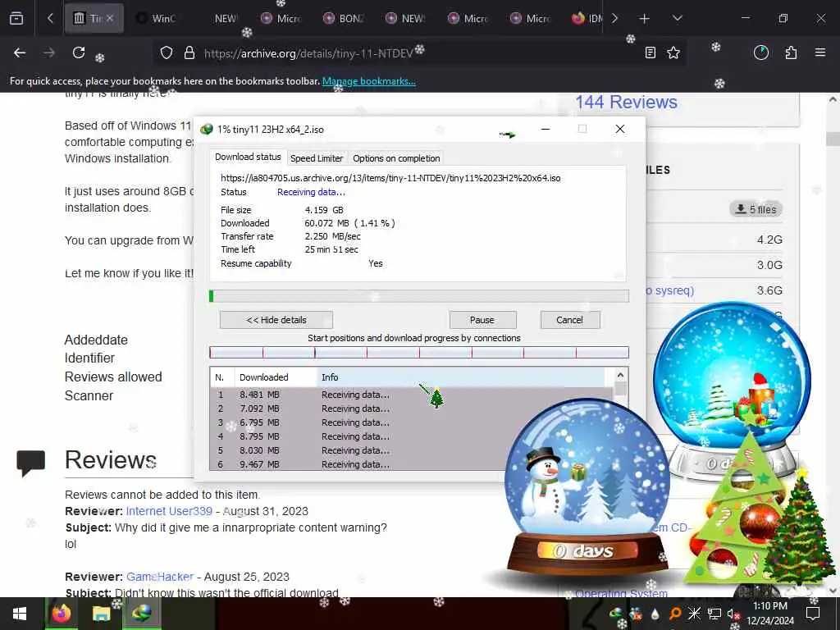The height and width of the screenshot is (630, 840).
Task: Toggle reader view icon in address bar
Action: (651, 52)
